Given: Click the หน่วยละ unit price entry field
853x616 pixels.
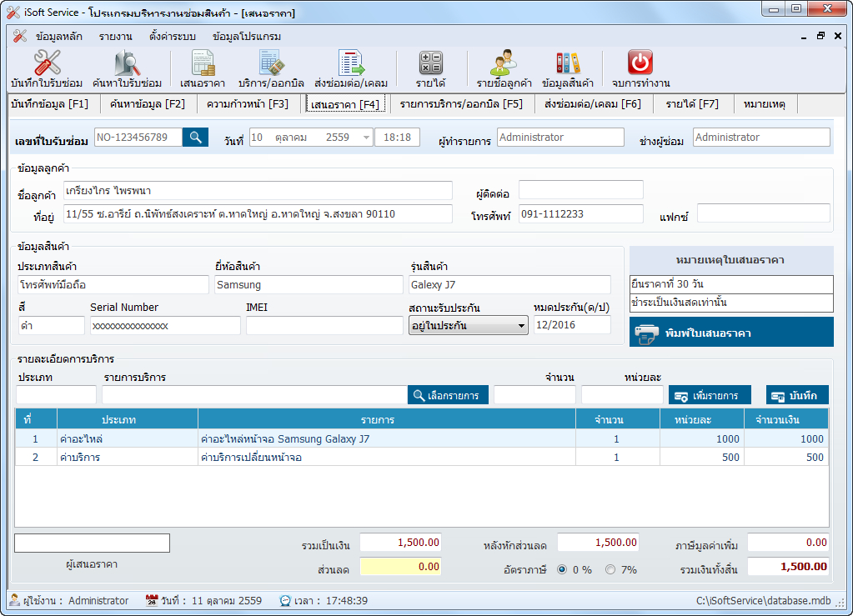Looking at the screenshot, I should [x=622, y=395].
